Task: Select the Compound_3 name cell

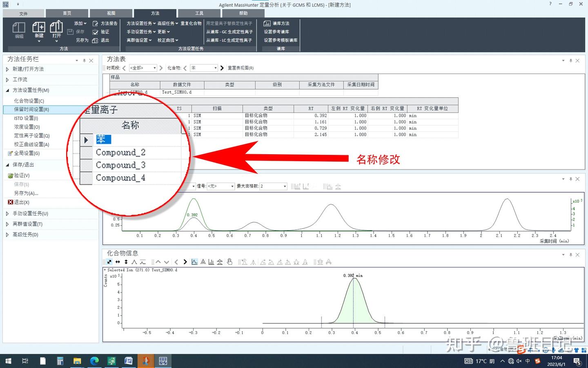Action: pos(120,165)
